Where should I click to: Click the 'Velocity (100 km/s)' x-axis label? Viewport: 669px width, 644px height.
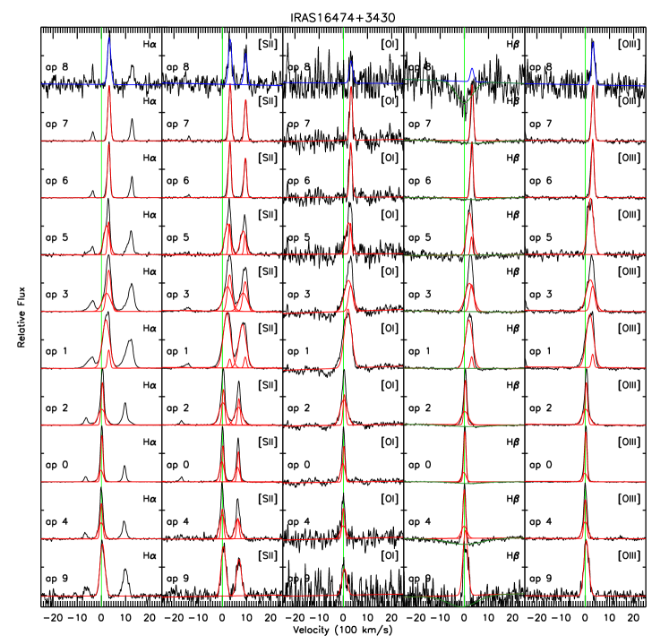point(343,630)
